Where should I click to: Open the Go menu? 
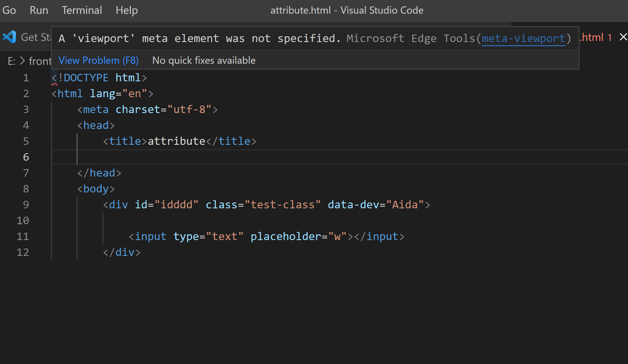tap(9, 10)
